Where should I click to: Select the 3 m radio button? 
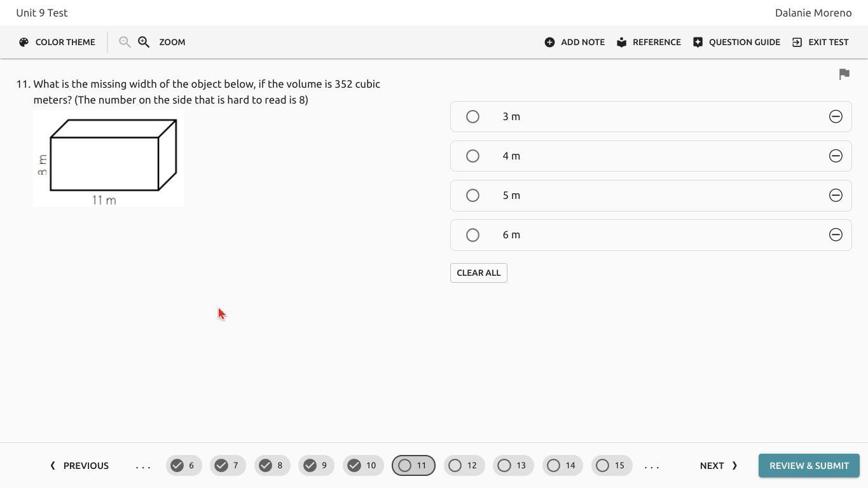472,116
